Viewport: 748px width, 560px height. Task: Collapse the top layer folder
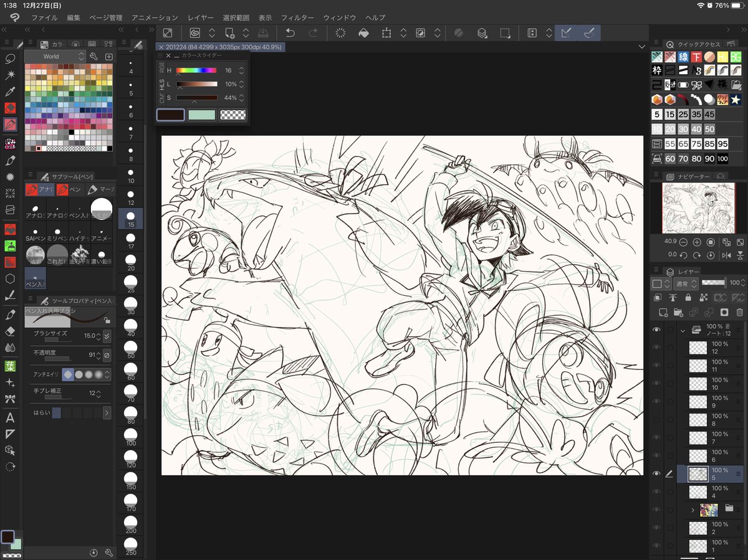pyautogui.click(x=683, y=330)
